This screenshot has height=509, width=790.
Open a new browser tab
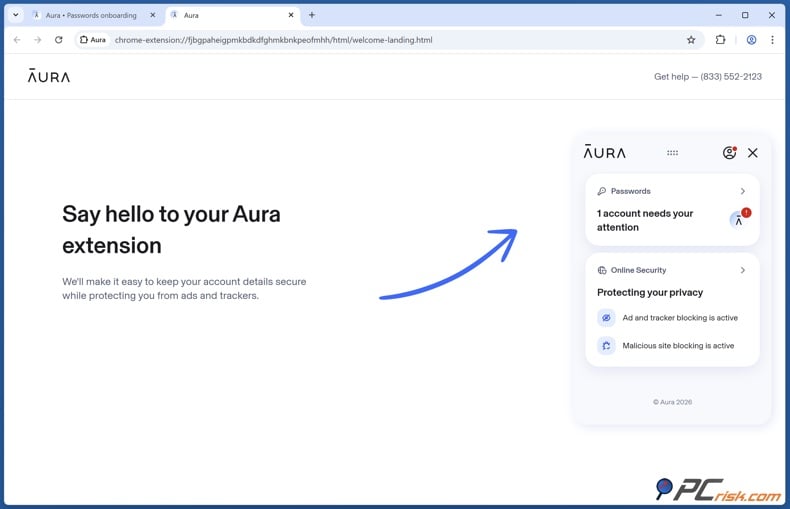[x=312, y=15]
